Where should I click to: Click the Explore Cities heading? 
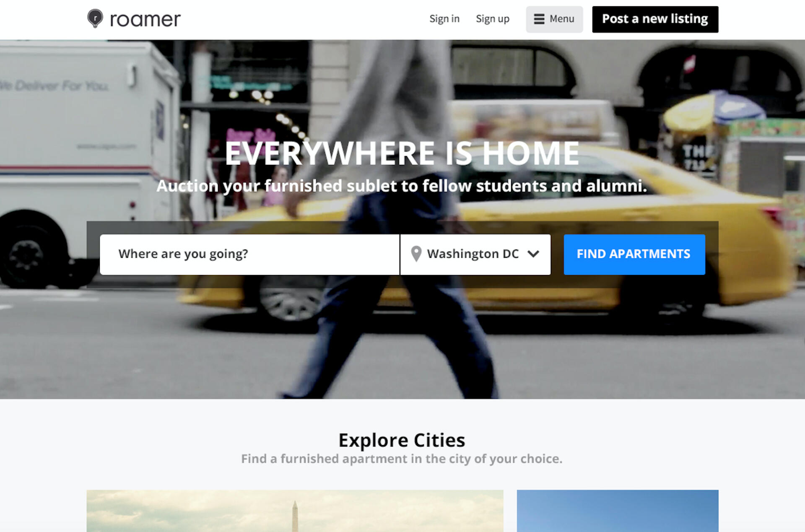[x=402, y=440]
